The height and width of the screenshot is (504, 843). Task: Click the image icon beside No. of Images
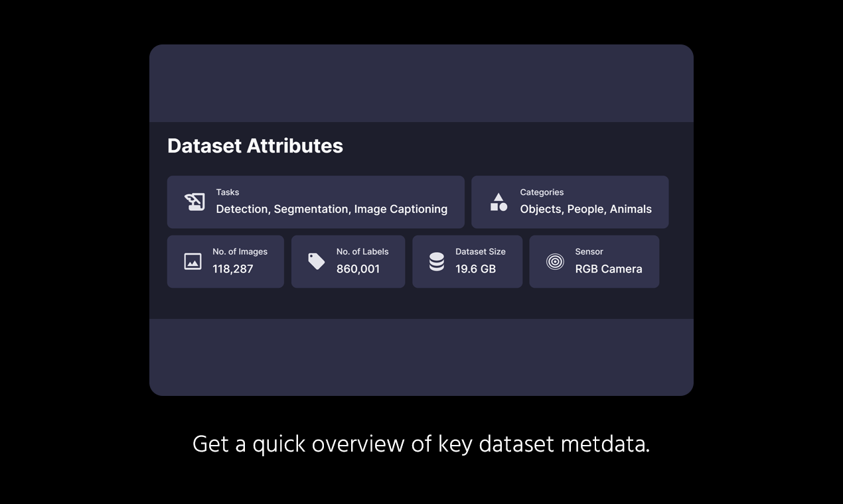192,261
